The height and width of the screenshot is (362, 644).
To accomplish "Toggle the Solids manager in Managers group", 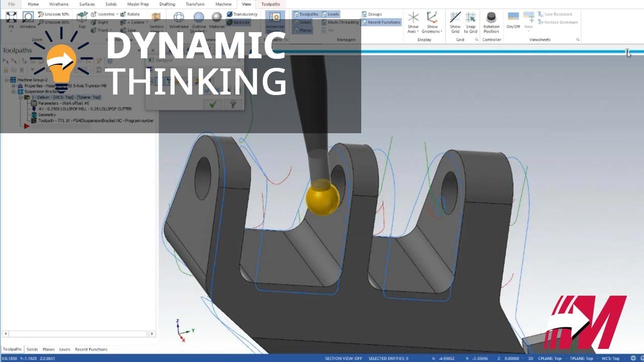I will pyautogui.click(x=302, y=22).
